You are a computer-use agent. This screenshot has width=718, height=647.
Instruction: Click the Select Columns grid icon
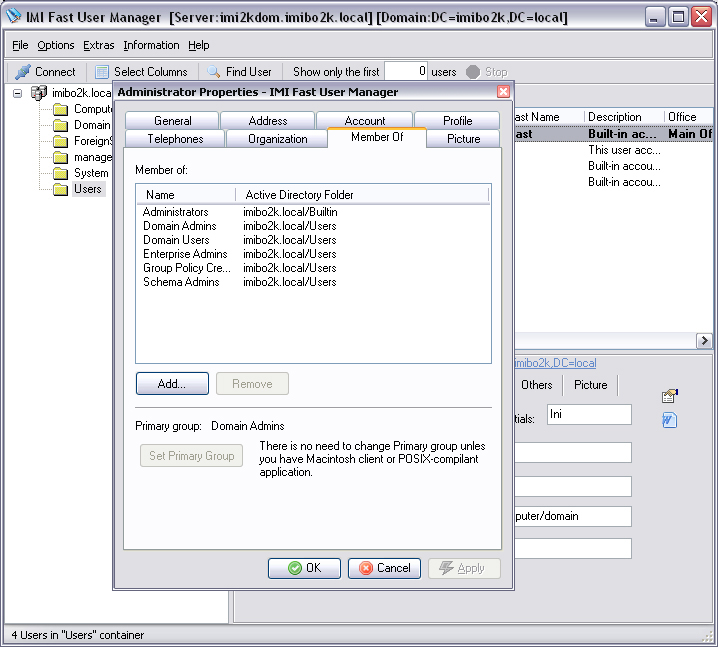102,72
